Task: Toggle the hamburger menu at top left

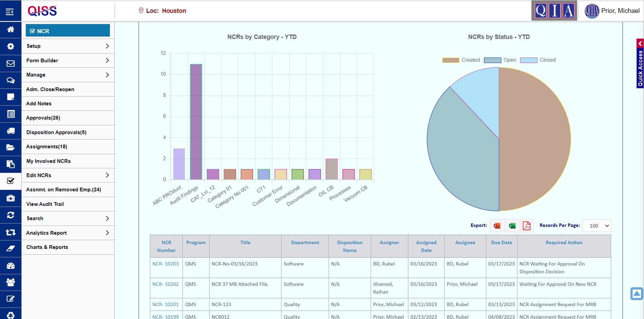Action: click(x=9, y=10)
